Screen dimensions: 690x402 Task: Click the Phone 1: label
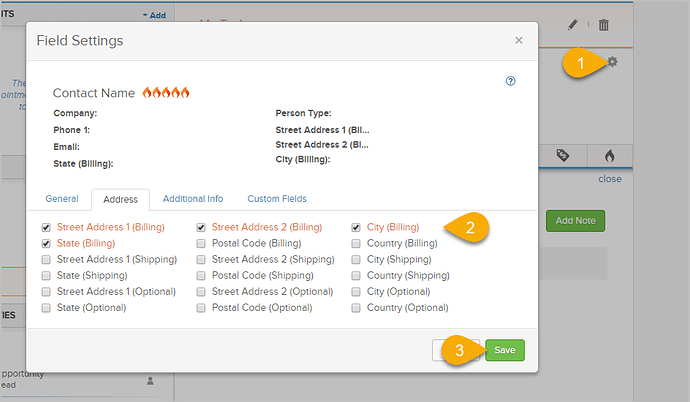click(71, 130)
